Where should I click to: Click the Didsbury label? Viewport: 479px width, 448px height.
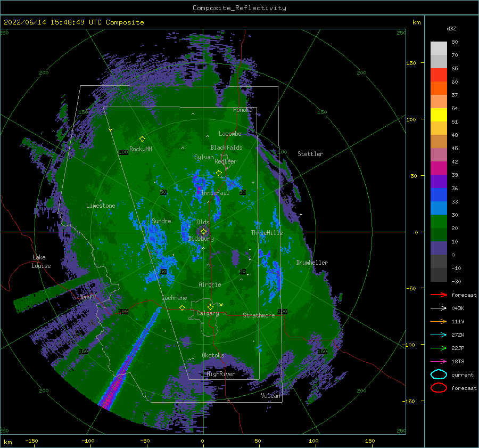201,239
